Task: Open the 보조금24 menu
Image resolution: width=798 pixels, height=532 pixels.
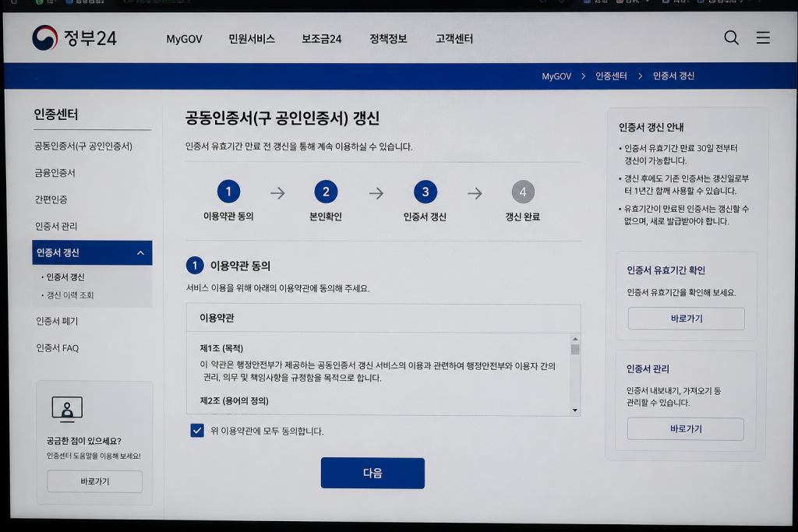Action: 322,39
